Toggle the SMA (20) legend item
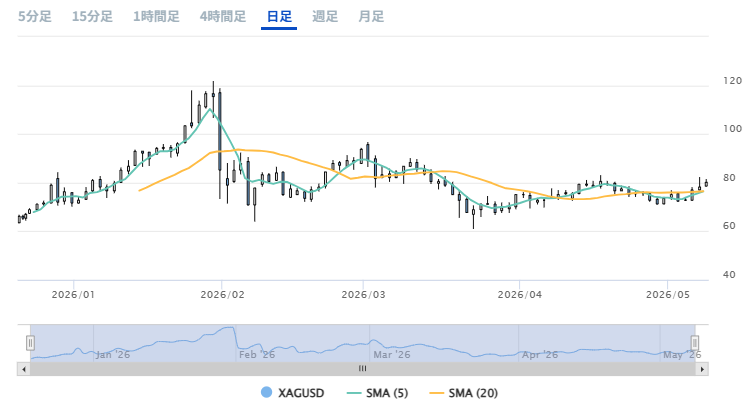The height and width of the screenshot is (409, 749). click(x=463, y=393)
